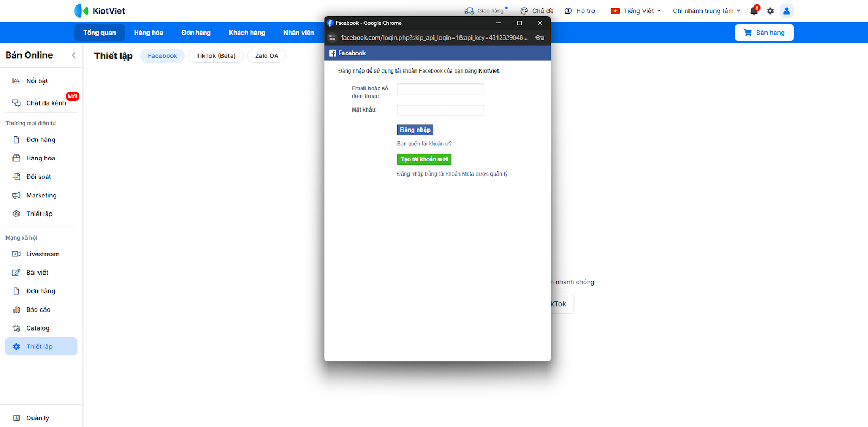The image size is (868, 427).
Task: Click the Bạn quên tài khoản ư? link
Action: (x=424, y=144)
